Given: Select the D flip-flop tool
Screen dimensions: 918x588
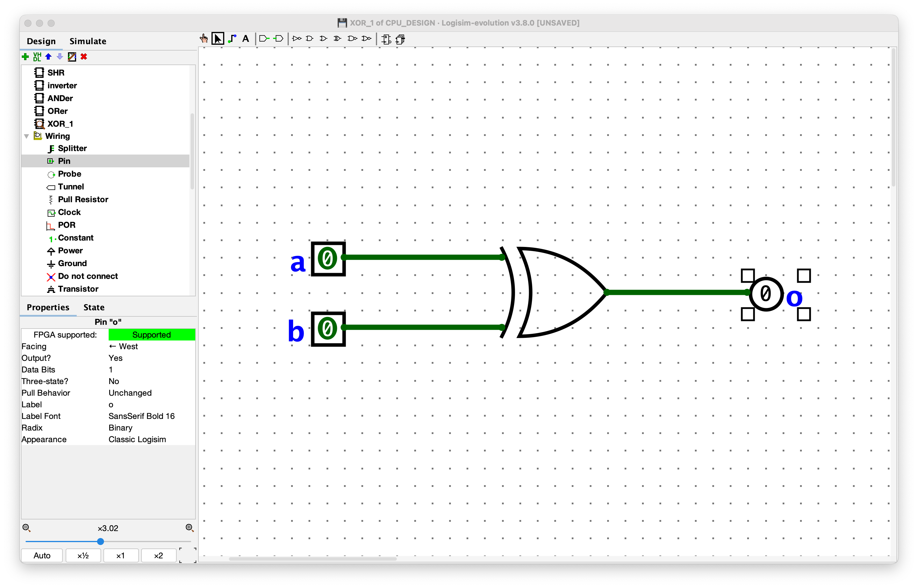Looking at the screenshot, I should click(386, 39).
